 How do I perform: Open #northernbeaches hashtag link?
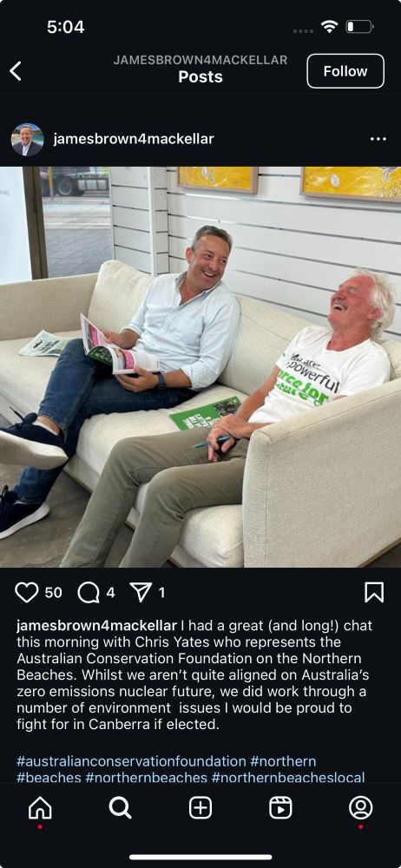pos(146,777)
